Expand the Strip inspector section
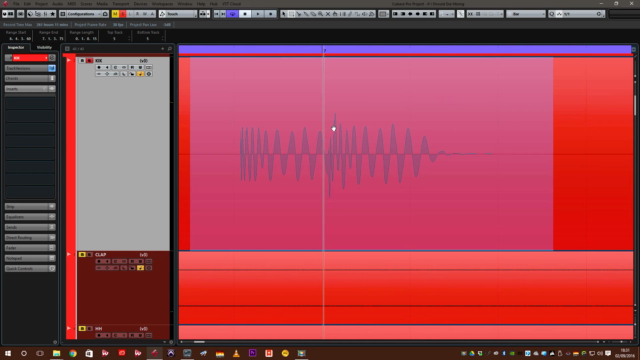This screenshot has width=640, height=360. tap(30, 207)
